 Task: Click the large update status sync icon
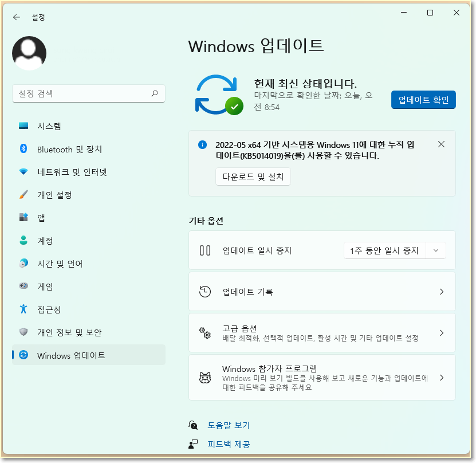(218, 95)
